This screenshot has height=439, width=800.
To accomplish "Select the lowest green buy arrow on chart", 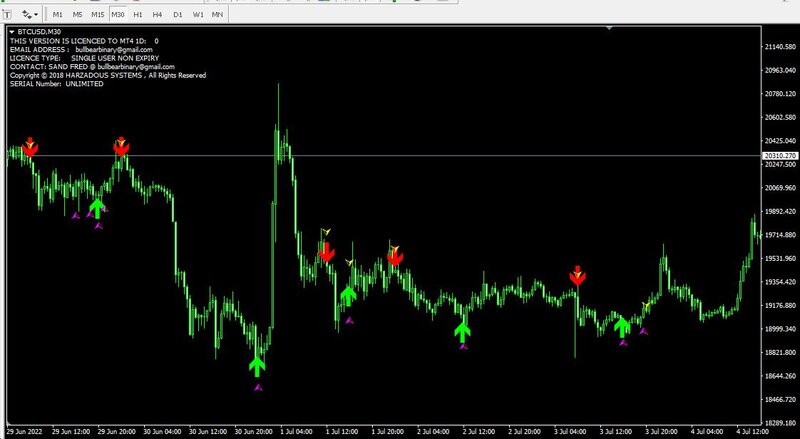I will (x=257, y=367).
